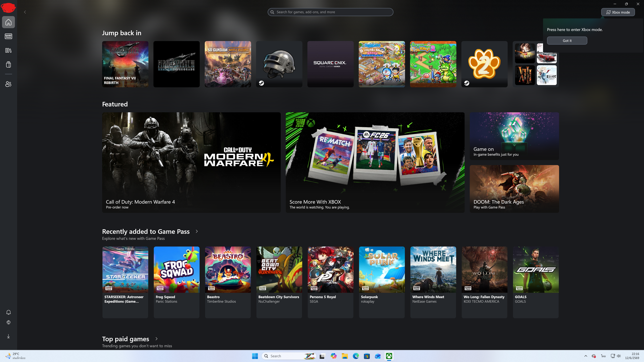Open the Game on in-game benefits card
The image size is (644, 362).
(x=514, y=136)
